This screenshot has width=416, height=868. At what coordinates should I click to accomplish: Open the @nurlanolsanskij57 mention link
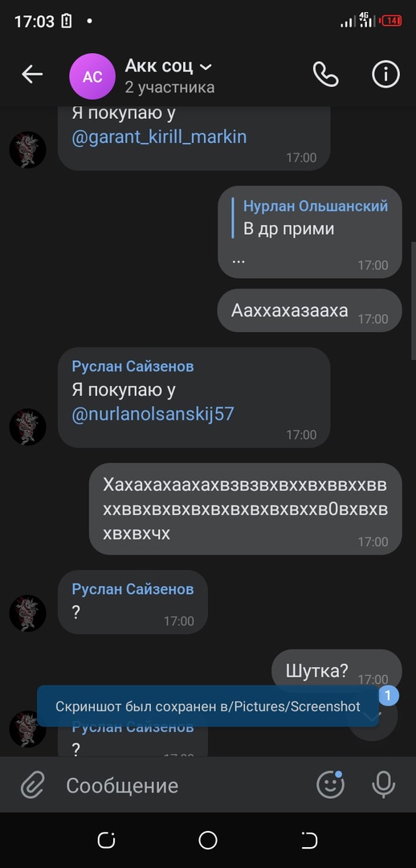(x=153, y=414)
